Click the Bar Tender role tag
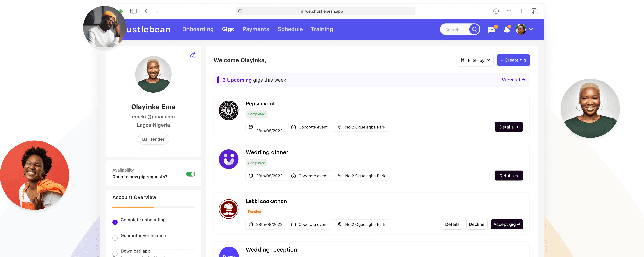 tap(153, 139)
